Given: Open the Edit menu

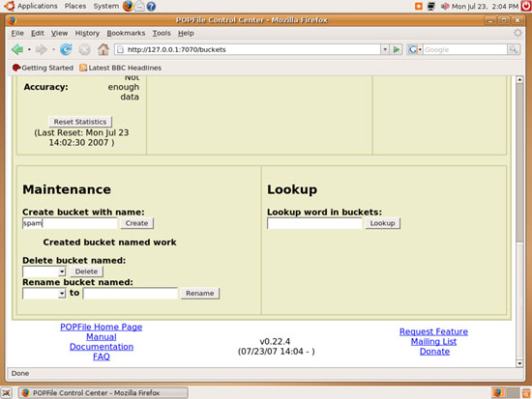Looking at the screenshot, I should click(38, 33).
